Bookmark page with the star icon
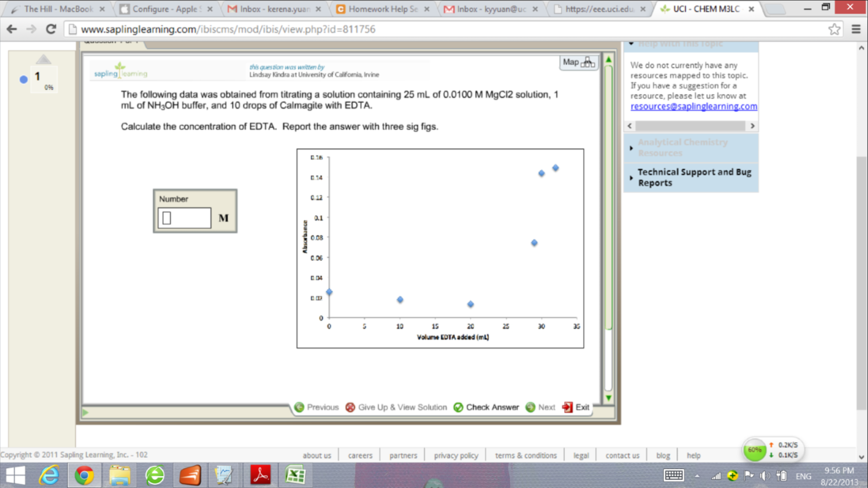This screenshot has width=868, height=488. click(x=834, y=29)
